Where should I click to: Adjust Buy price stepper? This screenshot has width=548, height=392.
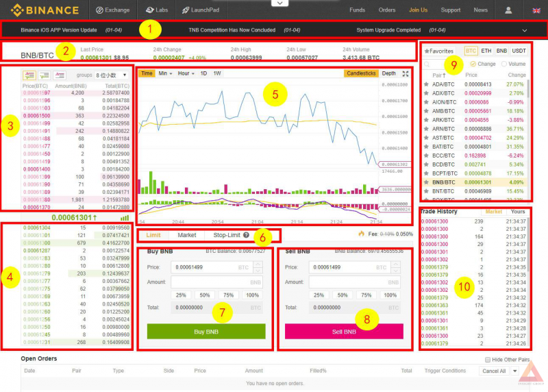[258, 267]
